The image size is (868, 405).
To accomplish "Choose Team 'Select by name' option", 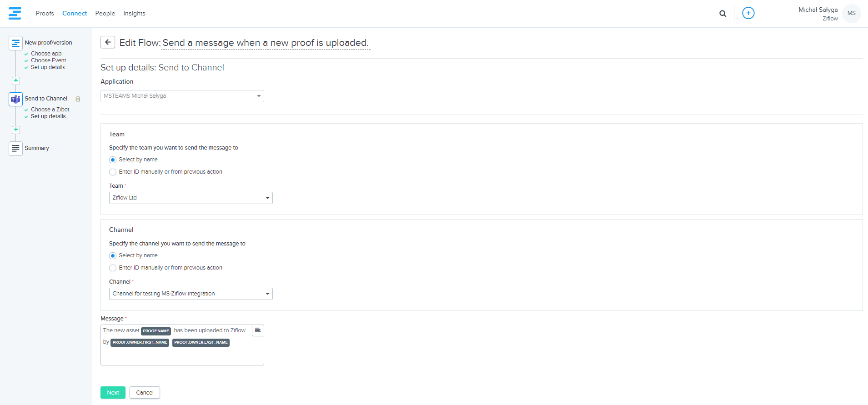I will coord(113,160).
